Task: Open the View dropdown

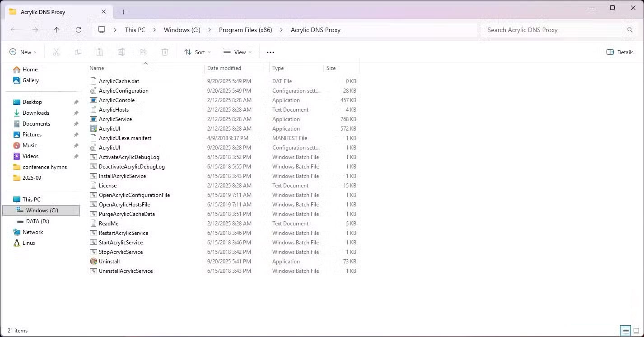Action: [x=237, y=52]
